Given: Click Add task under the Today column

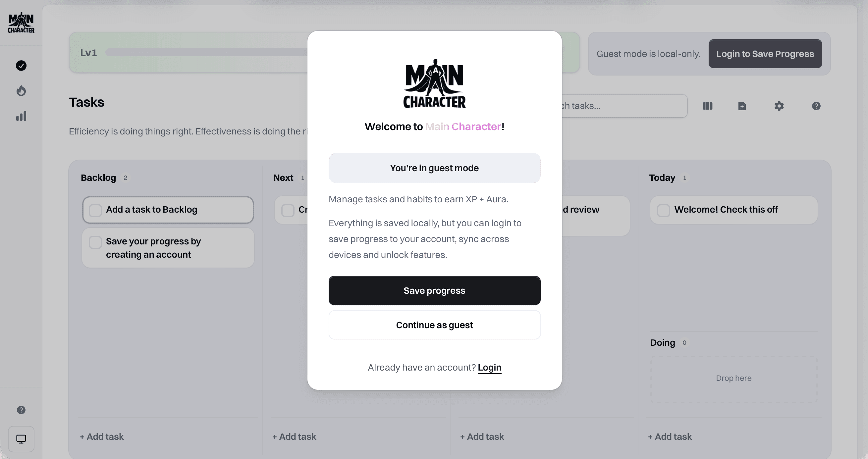Looking at the screenshot, I should point(670,436).
